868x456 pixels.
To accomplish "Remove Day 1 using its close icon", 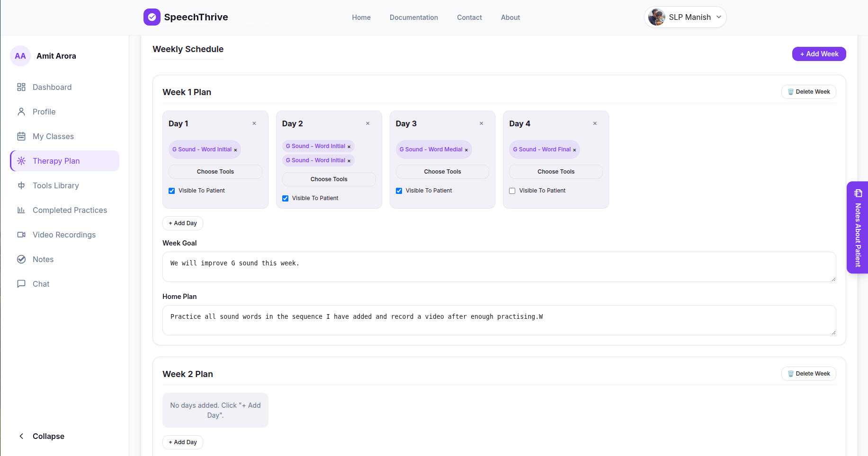I will [254, 123].
